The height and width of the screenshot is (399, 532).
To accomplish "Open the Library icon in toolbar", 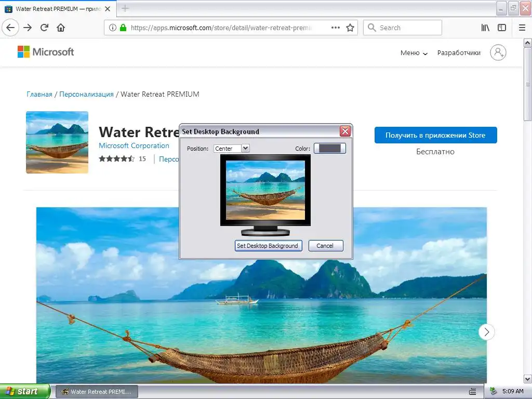I will (485, 28).
